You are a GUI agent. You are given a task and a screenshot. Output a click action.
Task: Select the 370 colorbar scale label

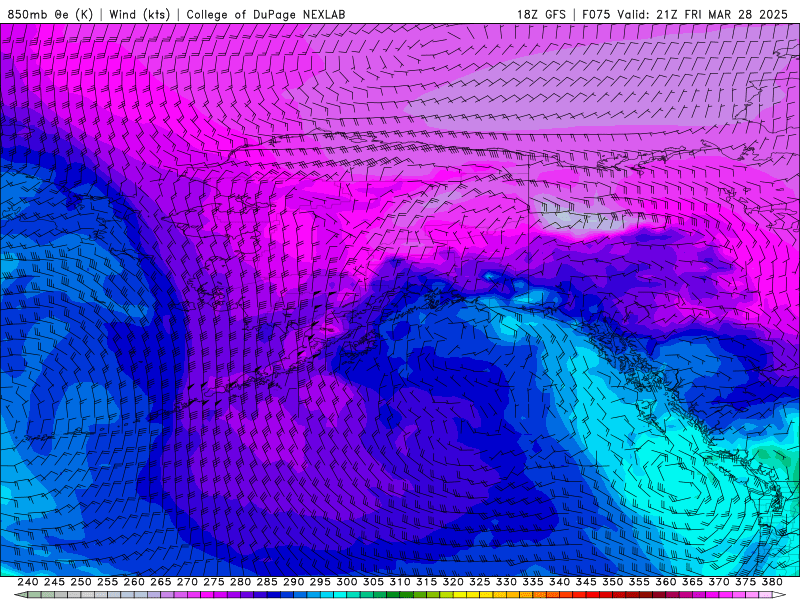click(x=718, y=582)
